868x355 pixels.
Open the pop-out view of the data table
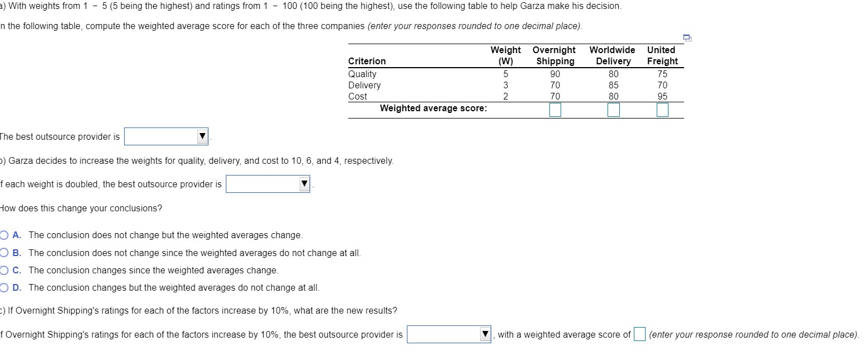[x=687, y=37]
